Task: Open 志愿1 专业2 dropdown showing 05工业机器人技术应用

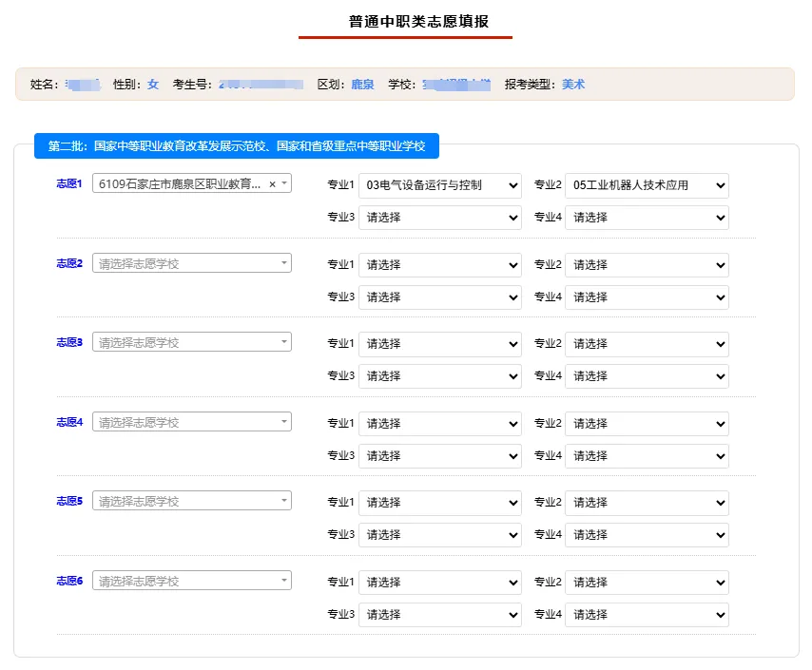Action: coord(647,185)
